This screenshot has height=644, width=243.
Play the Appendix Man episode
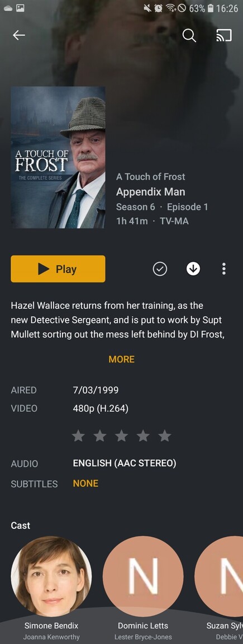tap(58, 269)
